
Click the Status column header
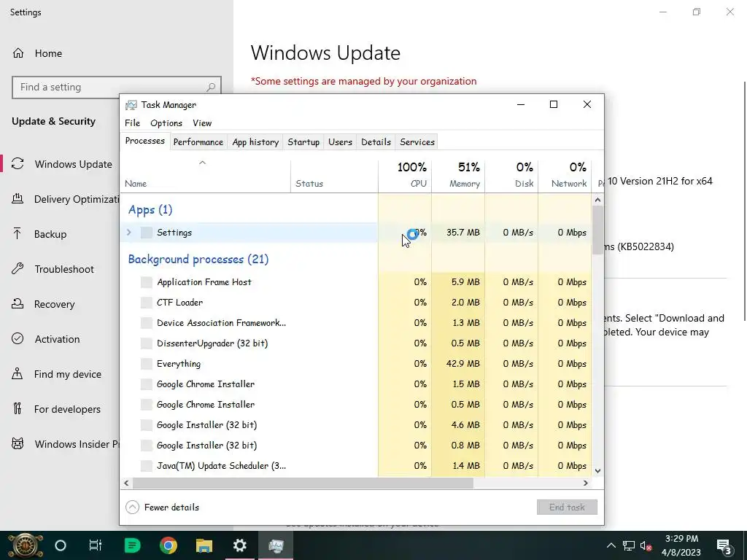click(x=334, y=174)
